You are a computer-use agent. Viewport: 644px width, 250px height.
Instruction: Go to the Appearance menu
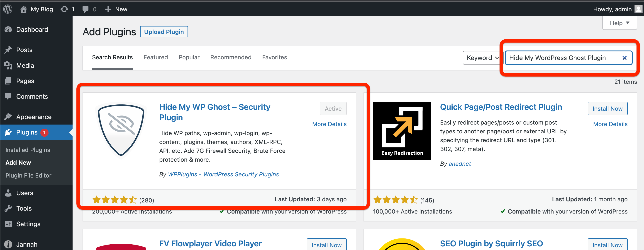[x=34, y=117]
